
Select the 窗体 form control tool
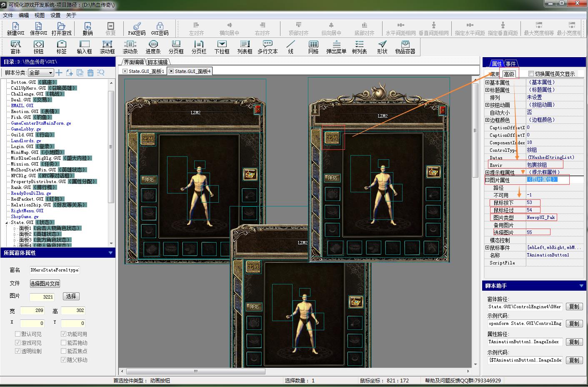point(15,47)
